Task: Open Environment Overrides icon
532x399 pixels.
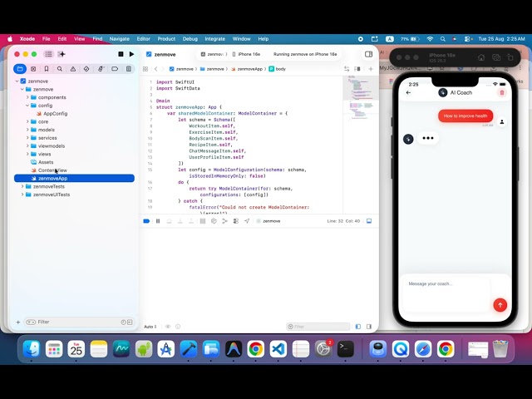Action: click(x=236, y=221)
